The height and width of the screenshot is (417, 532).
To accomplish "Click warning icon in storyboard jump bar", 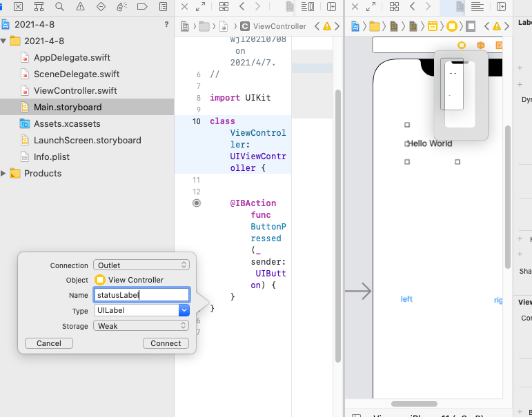I will pyautogui.click(x=497, y=26).
